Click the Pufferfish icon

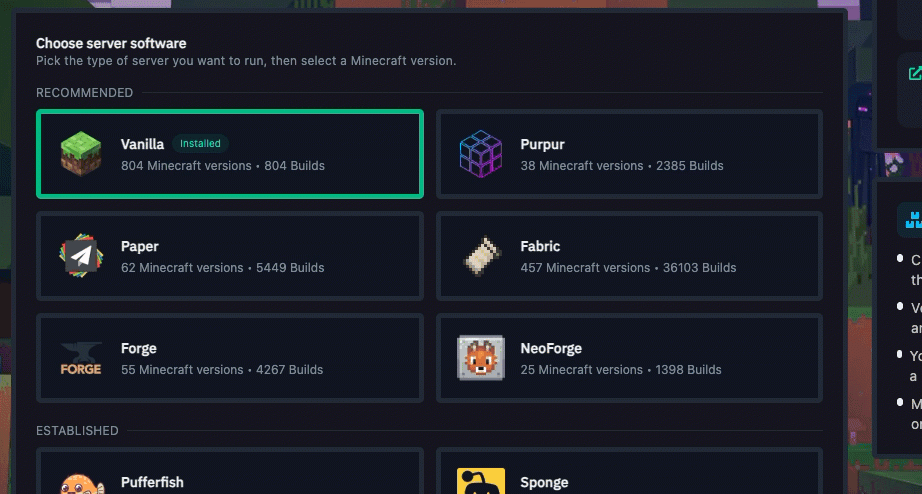point(81,484)
